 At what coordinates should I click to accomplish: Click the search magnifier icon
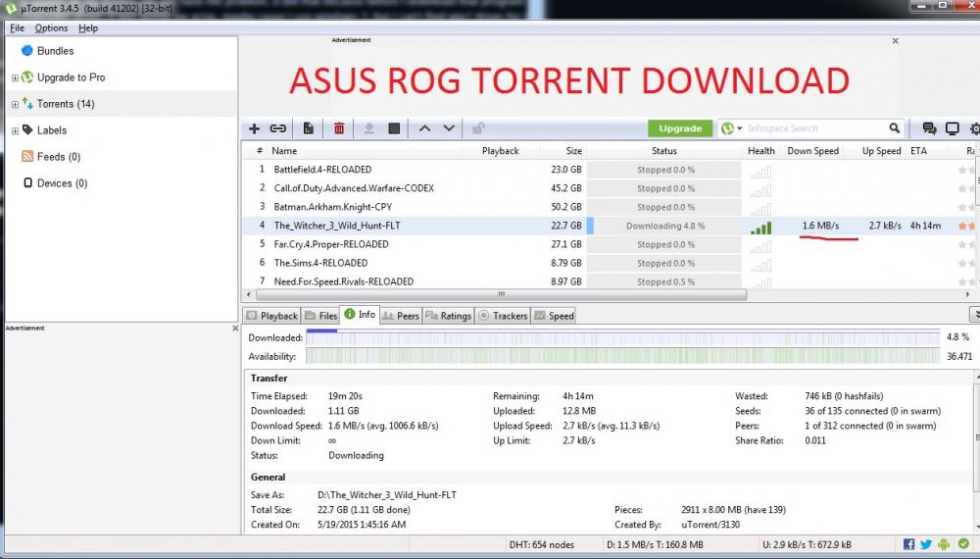coord(895,128)
